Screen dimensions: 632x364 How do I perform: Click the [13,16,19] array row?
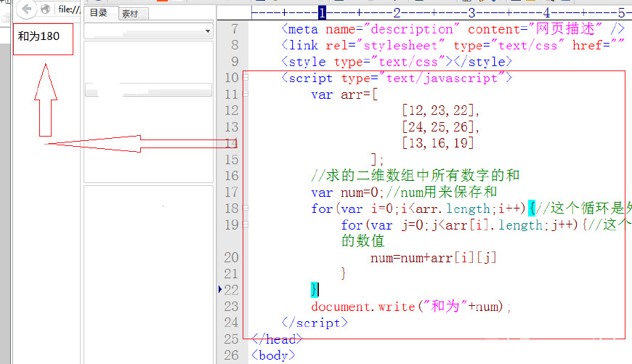click(x=438, y=143)
